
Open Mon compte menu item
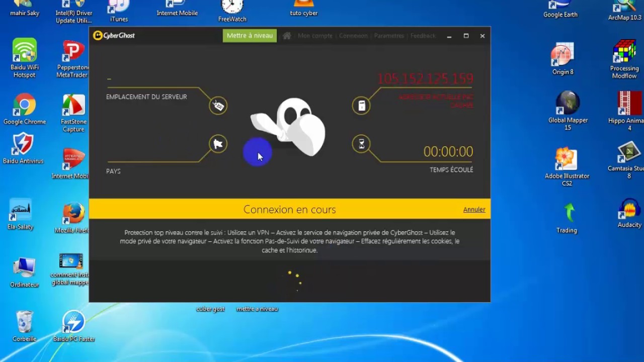click(x=315, y=36)
